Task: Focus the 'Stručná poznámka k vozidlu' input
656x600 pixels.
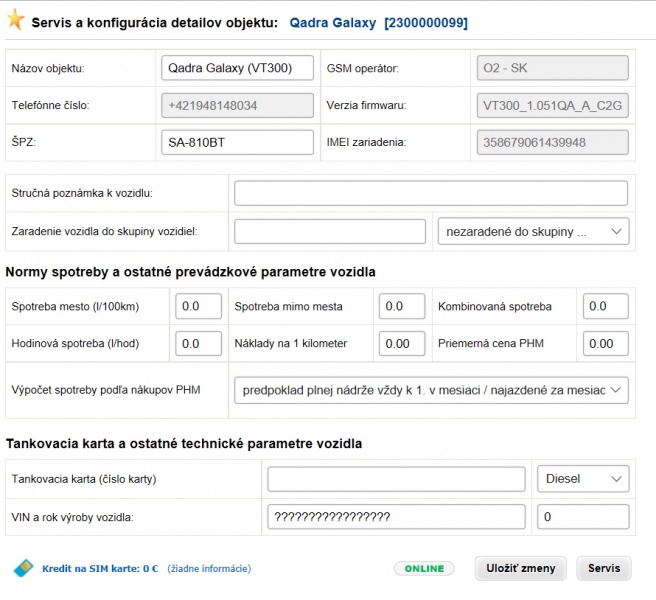Action: tap(431, 193)
